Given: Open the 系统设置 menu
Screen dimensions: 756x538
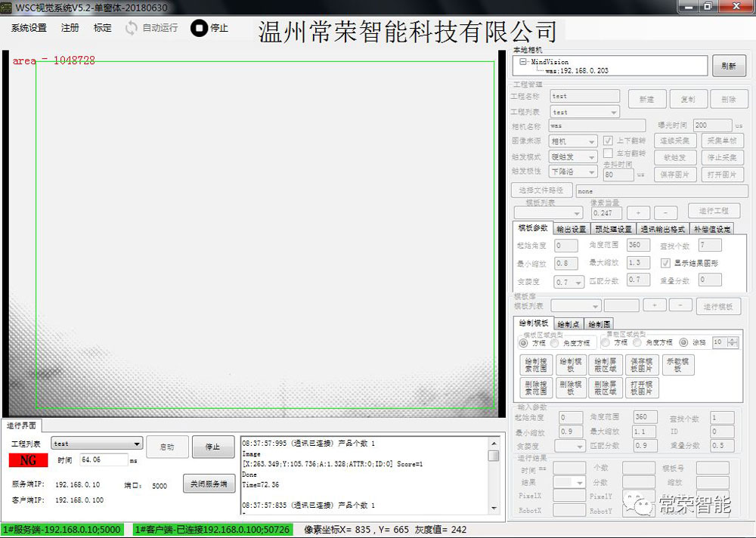Looking at the screenshot, I should click(29, 28).
